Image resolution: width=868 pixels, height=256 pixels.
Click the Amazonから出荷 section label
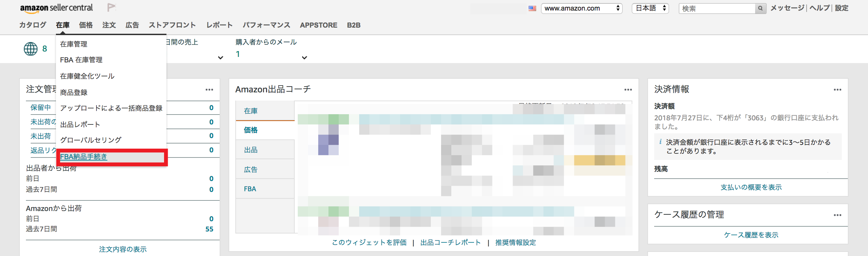(54, 208)
